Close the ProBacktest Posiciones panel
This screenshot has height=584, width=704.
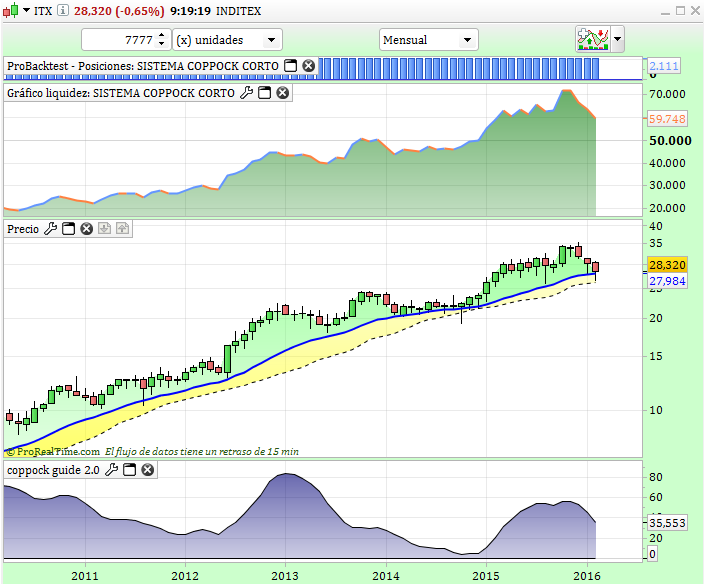click(x=309, y=66)
